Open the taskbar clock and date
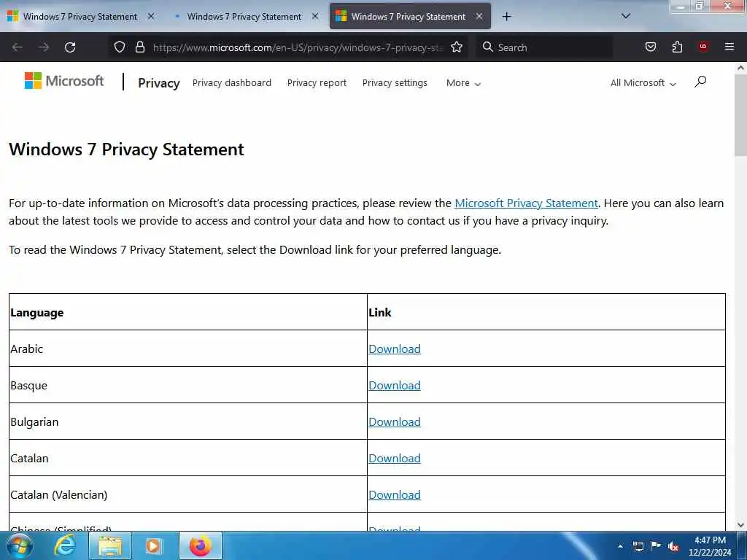Image resolution: width=747 pixels, height=560 pixels. 710,546
